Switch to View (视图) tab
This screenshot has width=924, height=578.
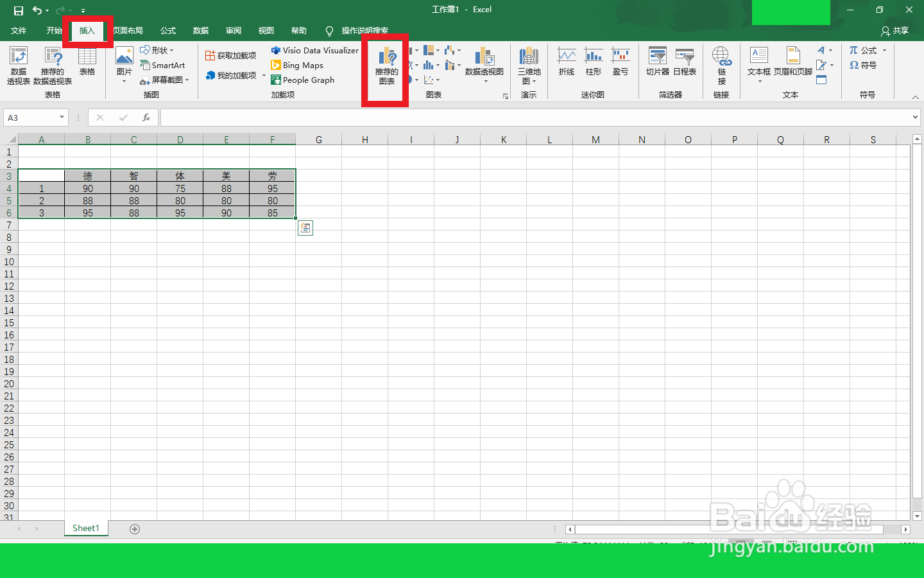coord(266,31)
